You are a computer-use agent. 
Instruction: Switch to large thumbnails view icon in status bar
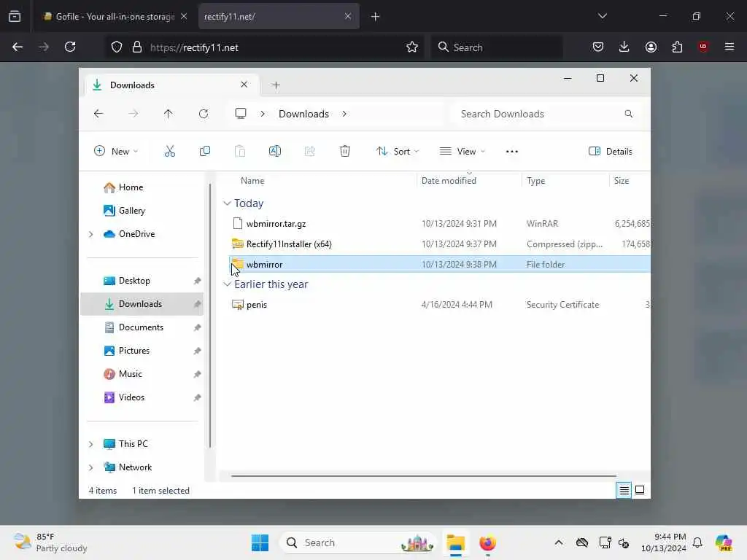[640, 491]
